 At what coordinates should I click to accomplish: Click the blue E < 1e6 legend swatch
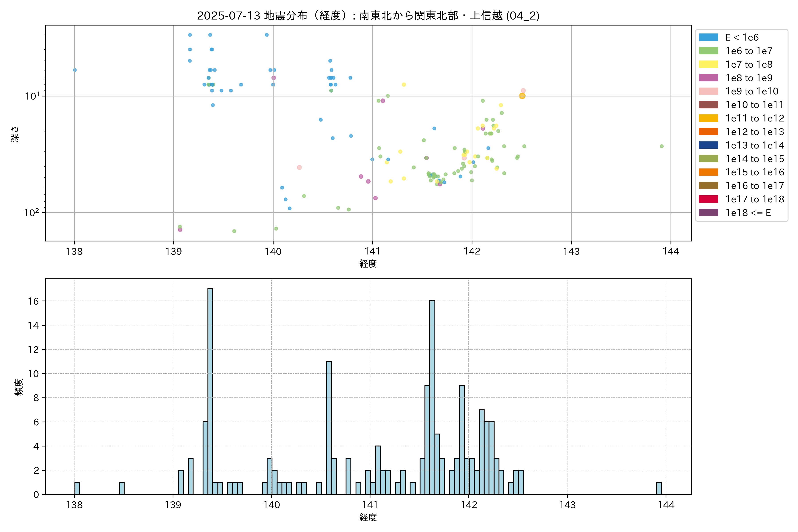(x=708, y=37)
